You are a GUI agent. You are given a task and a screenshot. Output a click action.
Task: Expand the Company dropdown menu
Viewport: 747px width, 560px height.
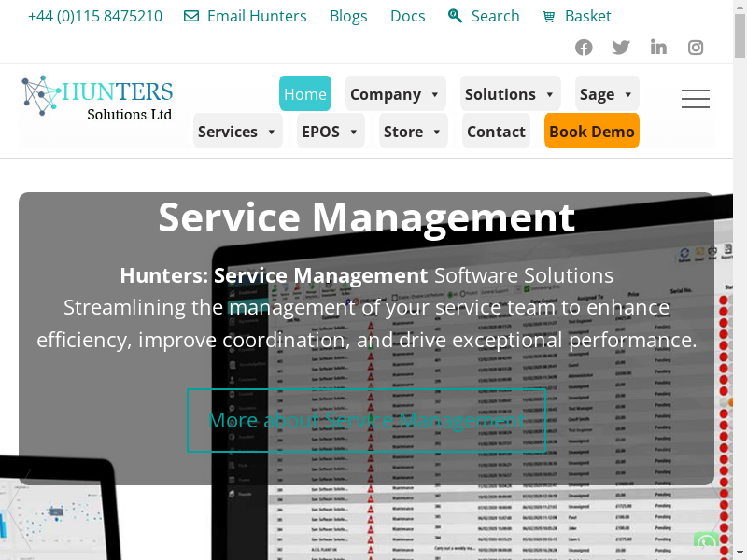point(396,94)
